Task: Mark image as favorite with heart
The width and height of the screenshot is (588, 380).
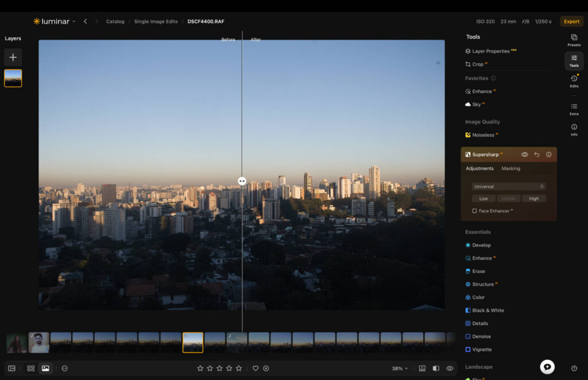Action: coord(256,369)
